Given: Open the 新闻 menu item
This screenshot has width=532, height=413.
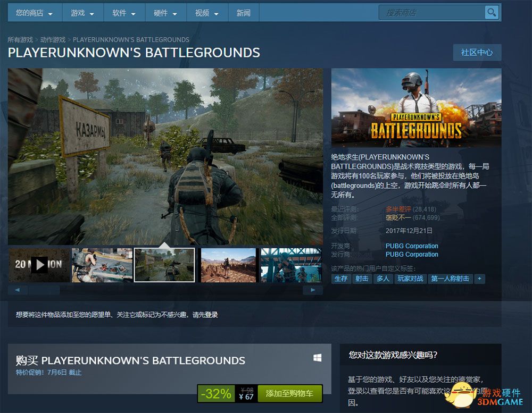Looking at the screenshot, I should pyautogui.click(x=243, y=13).
